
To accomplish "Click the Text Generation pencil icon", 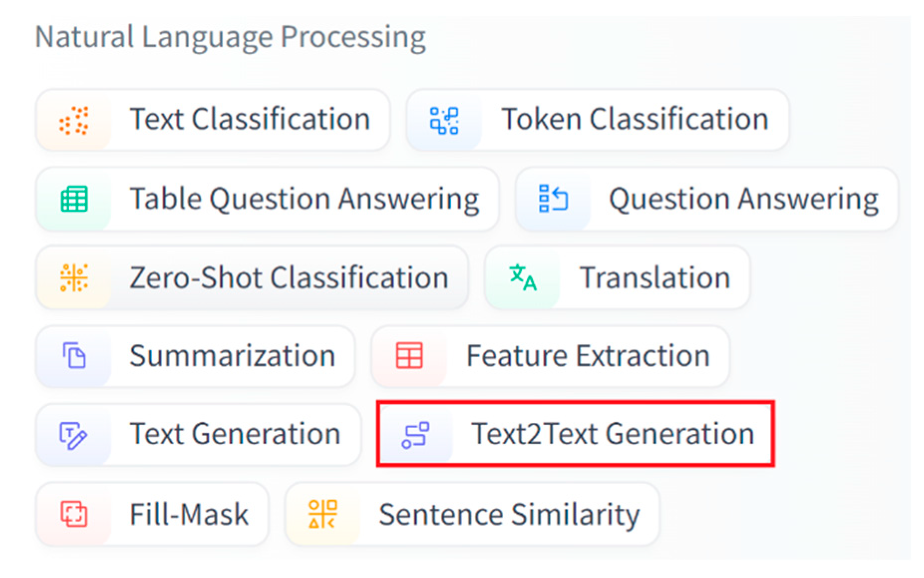I will point(73,435).
